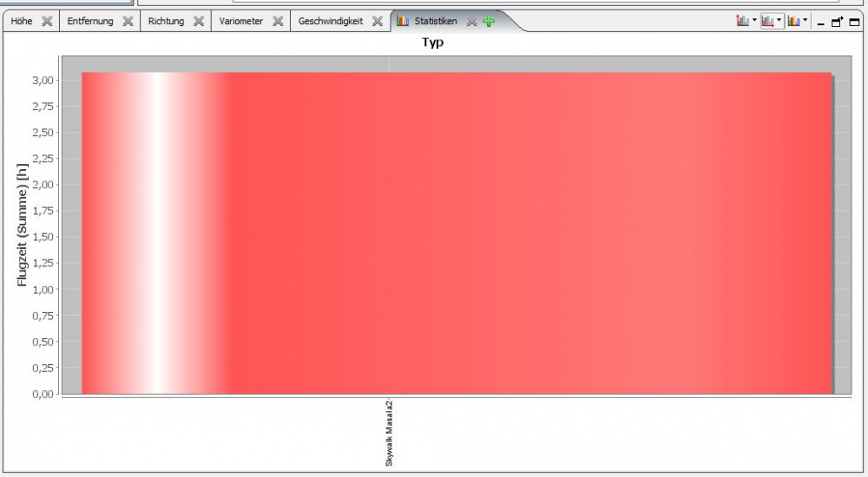Open the colored bar series chart icon
Image resolution: width=868 pixels, height=477 pixels.
[794, 21]
